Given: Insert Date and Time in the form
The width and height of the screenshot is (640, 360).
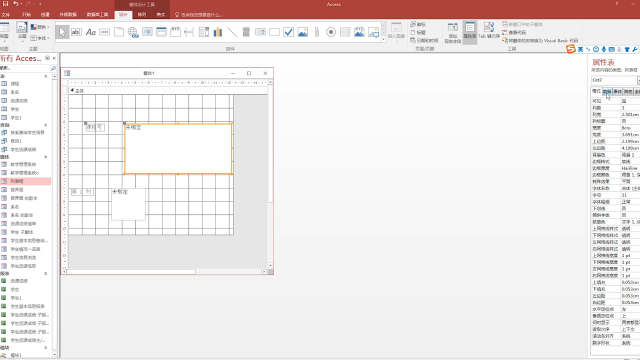Looking at the screenshot, I should tap(424, 40).
